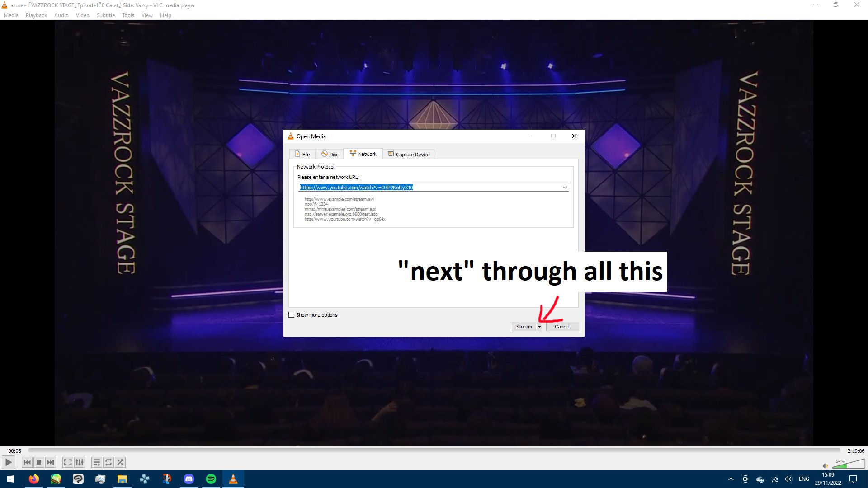Screen dimensions: 868x488
Task: Seek on the playback progress bar
Action: (x=434, y=450)
